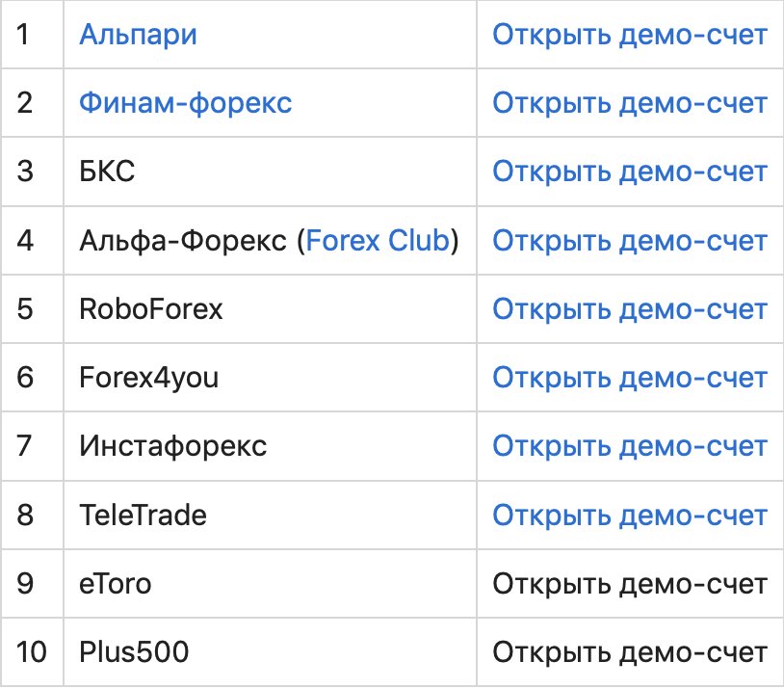This screenshot has width=784, height=688.
Task: Click the eToro row entry
Action: tap(116, 583)
